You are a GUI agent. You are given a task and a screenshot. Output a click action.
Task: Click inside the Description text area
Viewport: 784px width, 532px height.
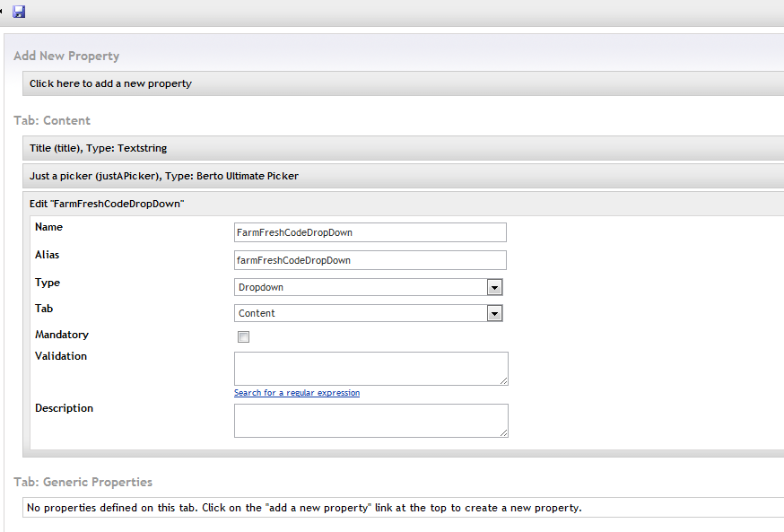click(370, 420)
